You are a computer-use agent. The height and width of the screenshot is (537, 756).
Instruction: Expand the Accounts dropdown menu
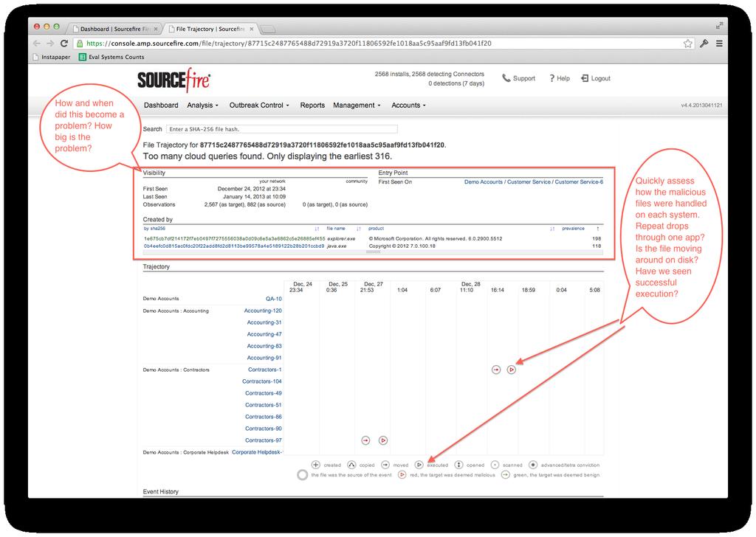(x=408, y=105)
